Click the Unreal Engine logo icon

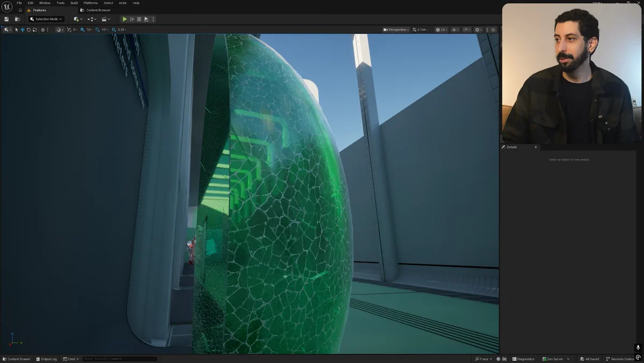[x=7, y=6]
